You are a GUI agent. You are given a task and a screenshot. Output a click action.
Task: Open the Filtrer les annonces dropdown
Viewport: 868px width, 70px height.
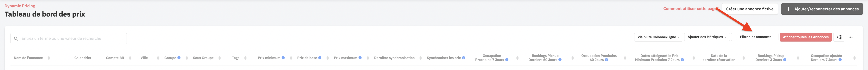755,37
